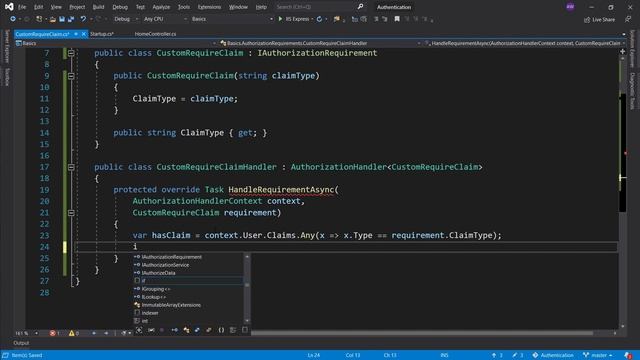
Task: Click the completion list scrollbar down arrow
Action: (247, 321)
